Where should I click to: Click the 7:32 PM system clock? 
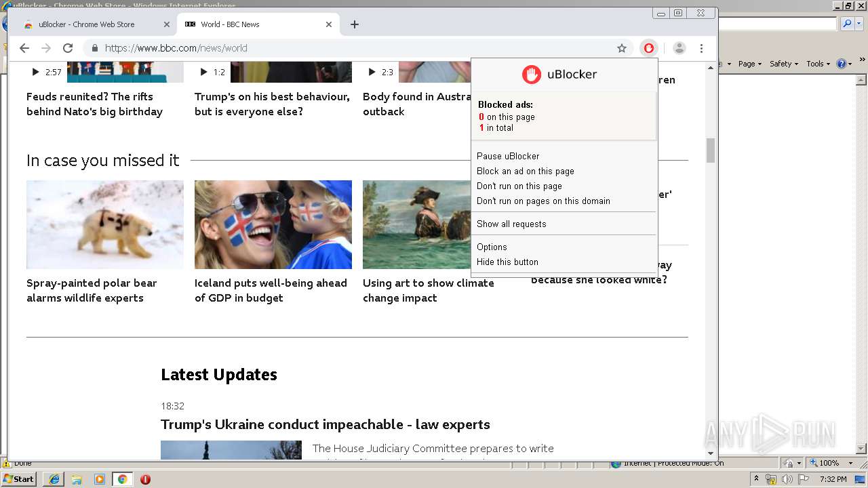click(x=833, y=479)
